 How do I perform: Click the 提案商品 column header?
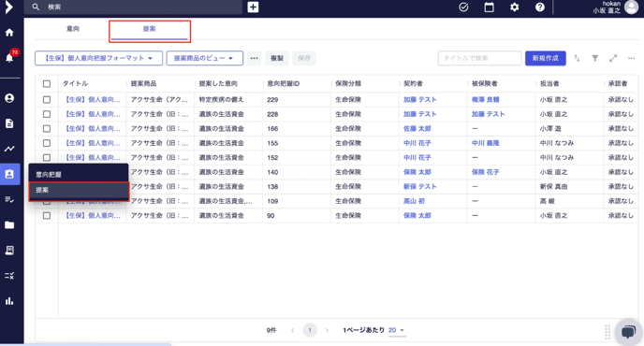tap(143, 84)
